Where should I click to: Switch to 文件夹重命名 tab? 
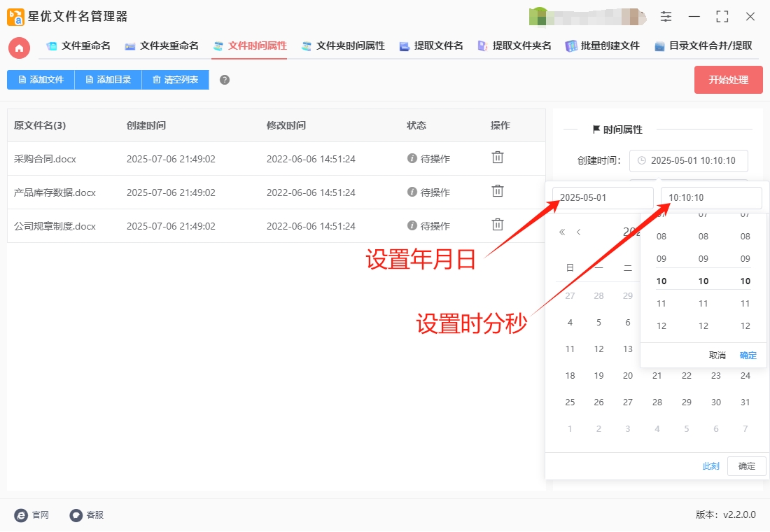[x=162, y=45]
